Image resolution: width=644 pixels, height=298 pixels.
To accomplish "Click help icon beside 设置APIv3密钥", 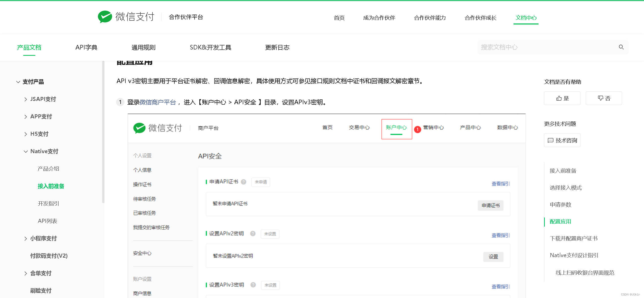I will (253, 285).
